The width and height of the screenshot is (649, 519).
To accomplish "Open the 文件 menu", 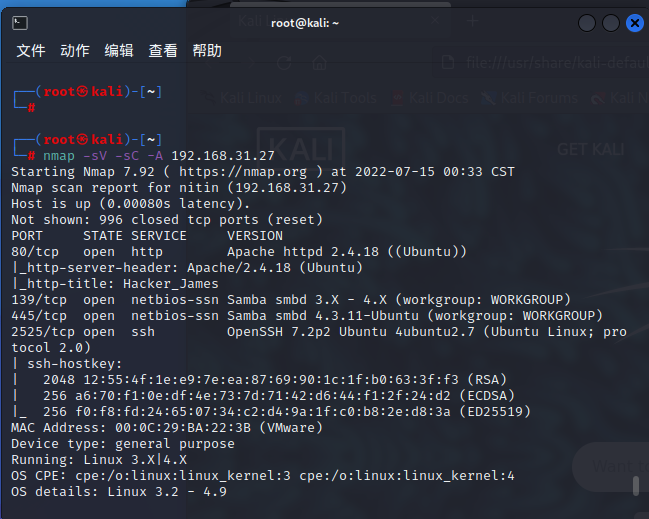I will [31, 51].
